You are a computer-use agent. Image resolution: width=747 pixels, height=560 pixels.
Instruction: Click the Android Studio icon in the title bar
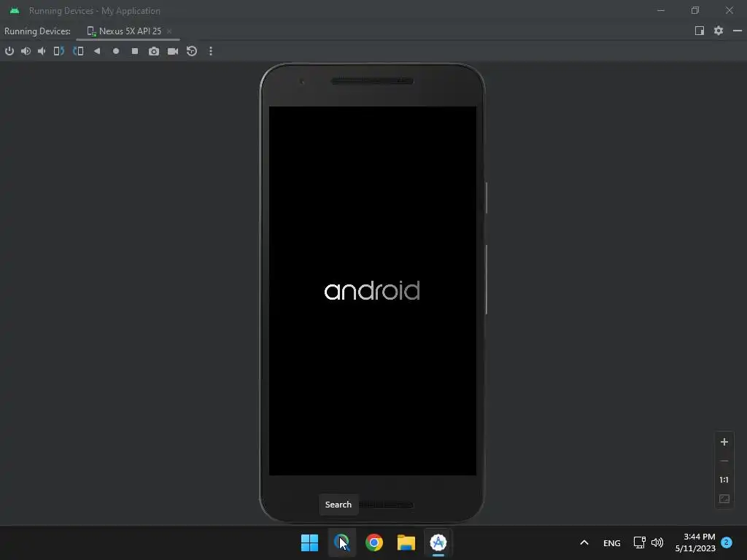tap(15, 10)
